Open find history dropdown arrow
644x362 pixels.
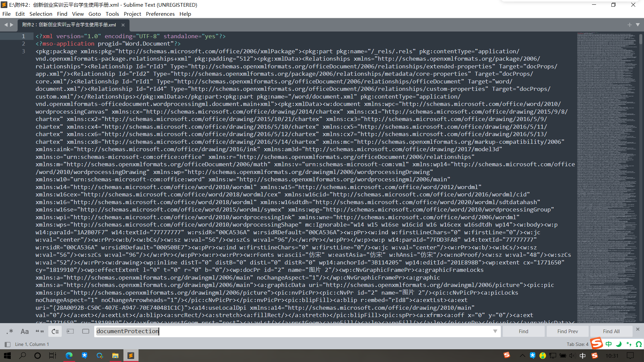click(x=495, y=331)
